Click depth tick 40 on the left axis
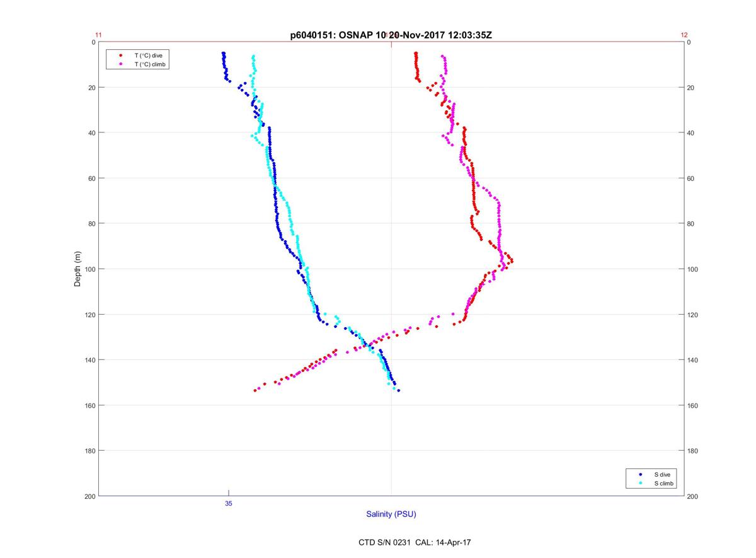This screenshot has width=756, height=558. tap(92, 133)
